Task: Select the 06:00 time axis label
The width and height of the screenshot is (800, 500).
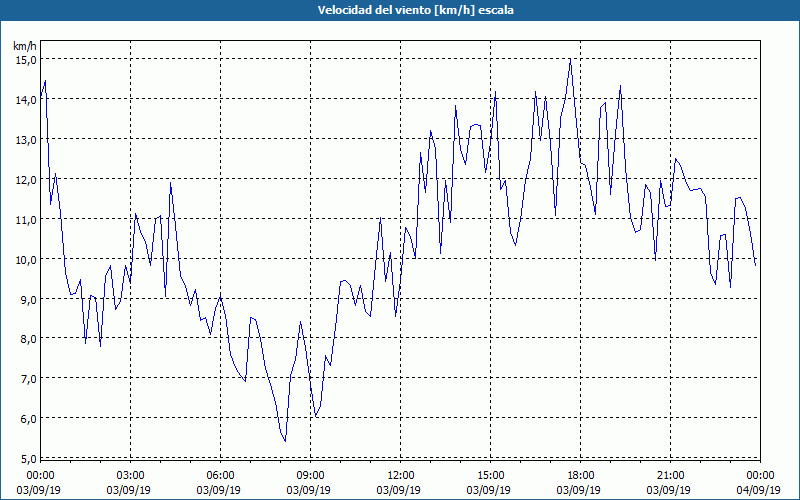Action: click(x=220, y=476)
